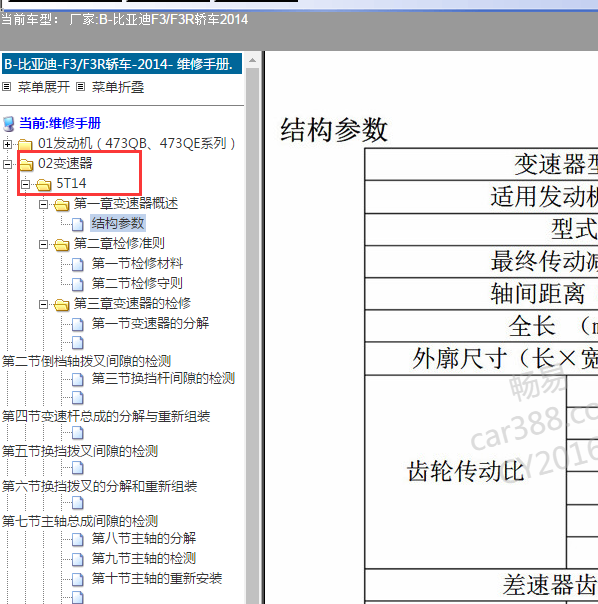Open the 第三章变速器的检修 chapter
Screen dimensions: 598x604
tap(132, 304)
